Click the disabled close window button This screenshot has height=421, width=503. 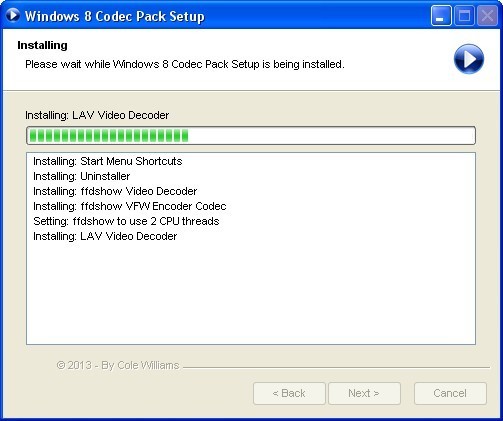pos(487,16)
